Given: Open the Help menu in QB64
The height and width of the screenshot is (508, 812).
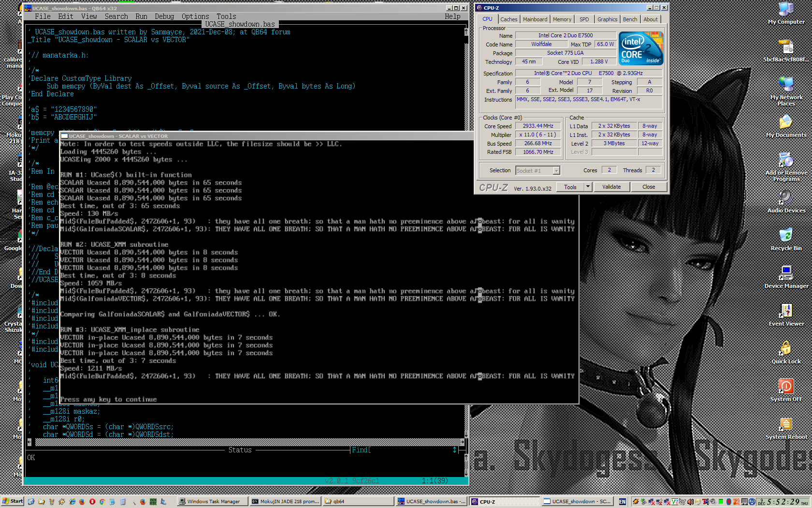Looking at the screenshot, I should coord(452,16).
